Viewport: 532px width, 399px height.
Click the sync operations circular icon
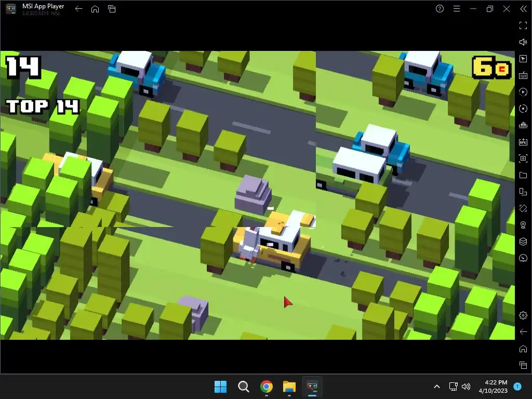pyautogui.click(x=523, y=109)
